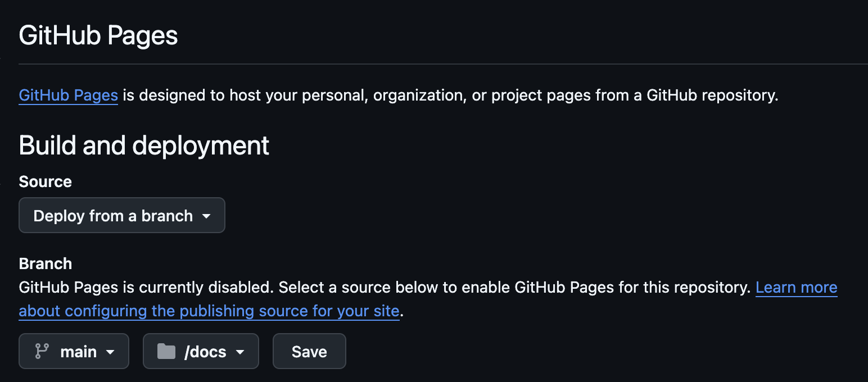The image size is (868, 382).
Task: Expand the main branch selector
Action: [x=74, y=352]
